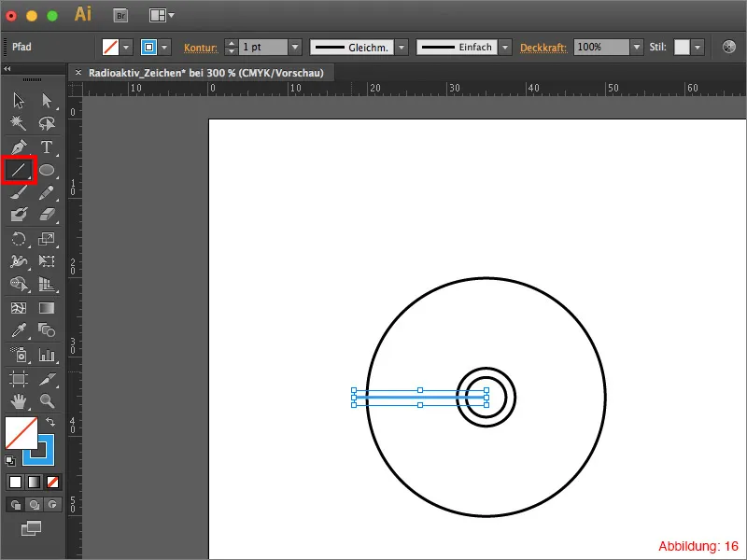
Task: Open the Stil style dropdown arrow
Action: 698,48
